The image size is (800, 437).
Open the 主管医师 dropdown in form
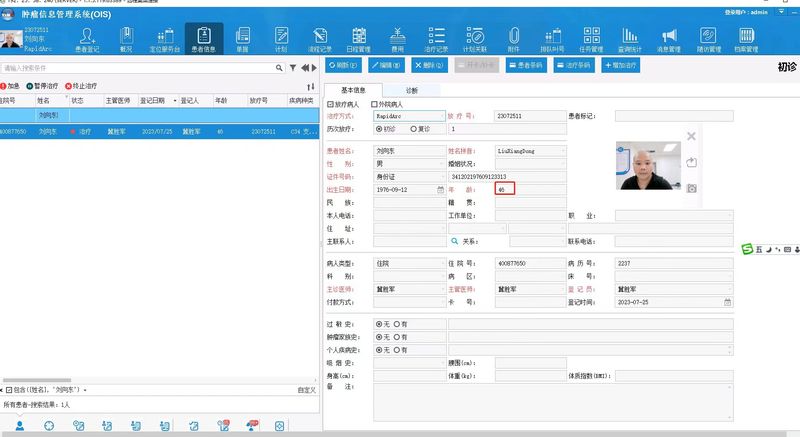pos(563,289)
